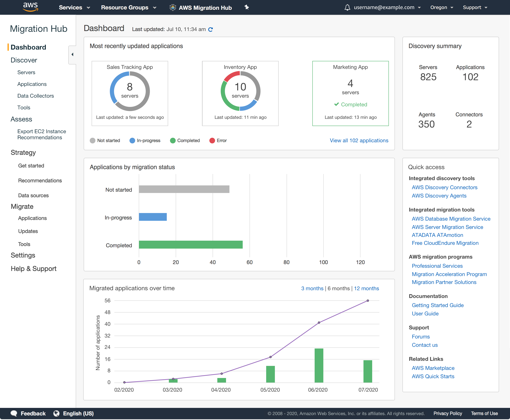The width and height of the screenshot is (510, 420).
Task: Open Help & Support in the sidebar
Action: click(34, 268)
